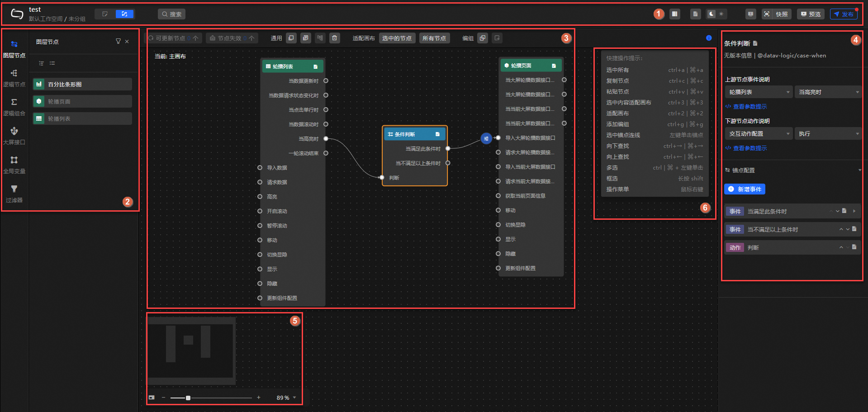
Task: Open document icon on 当不满足以上条件时 row
Action: pos(854,229)
